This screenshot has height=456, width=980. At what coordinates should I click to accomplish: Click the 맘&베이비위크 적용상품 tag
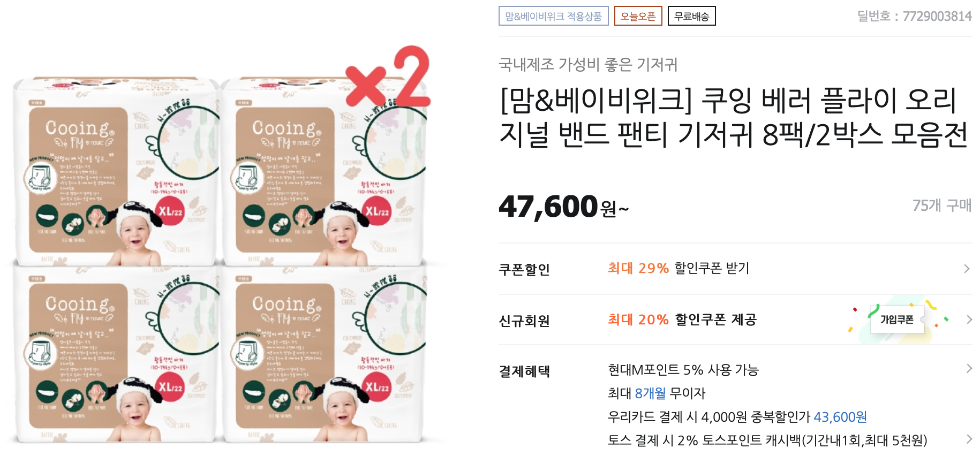(x=553, y=16)
